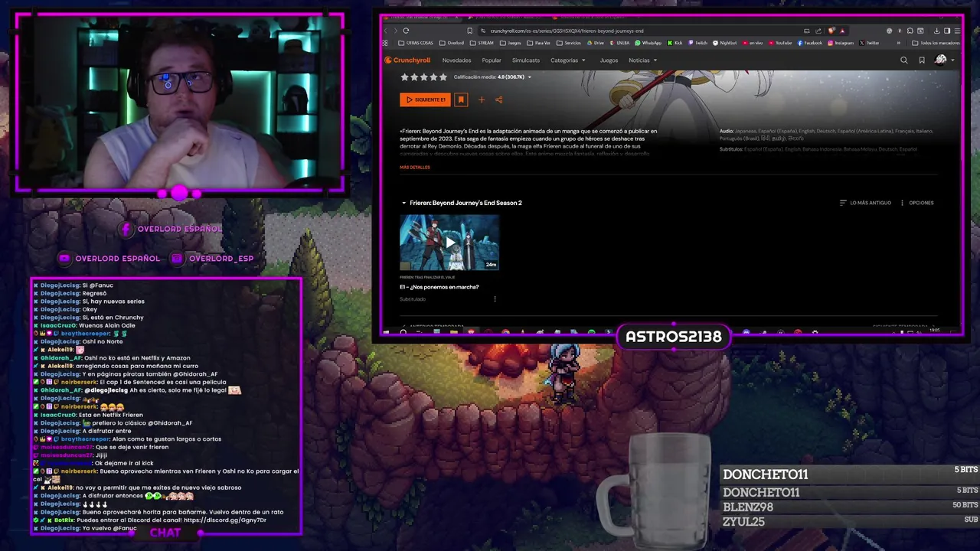The height and width of the screenshot is (551, 980).
Task: Click the five-star rating row
Action: tap(423, 77)
